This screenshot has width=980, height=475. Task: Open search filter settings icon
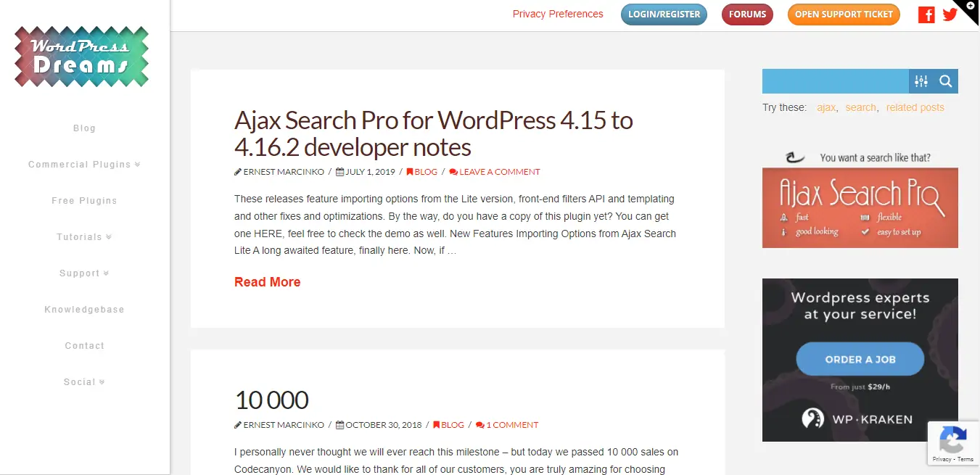(x=921, y=81)
